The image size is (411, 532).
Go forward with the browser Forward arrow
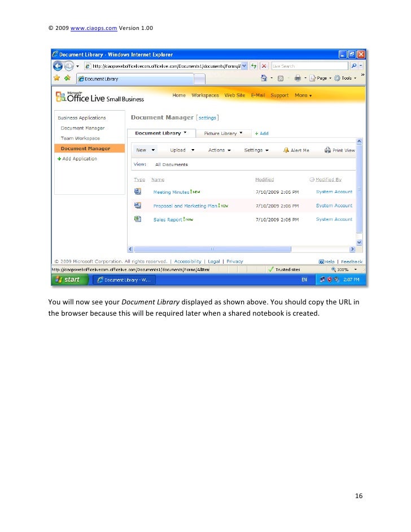[x=69, y=66]
